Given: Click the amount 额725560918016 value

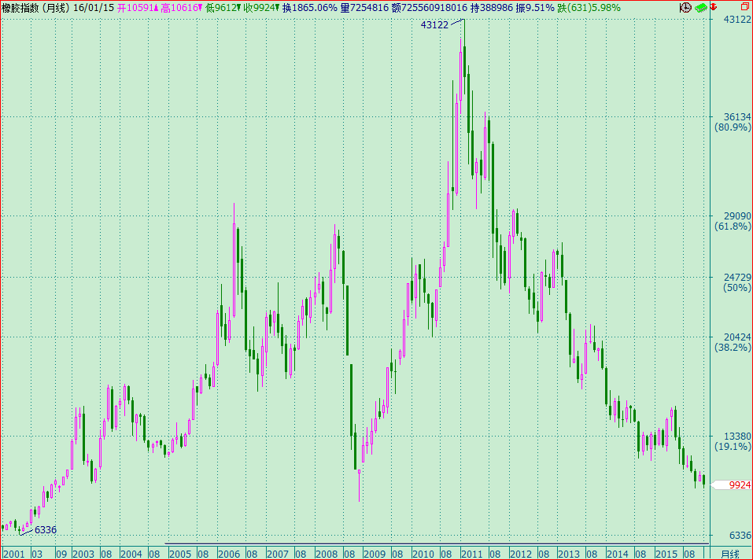Looking at the screenshot, I should click(430, 8).
